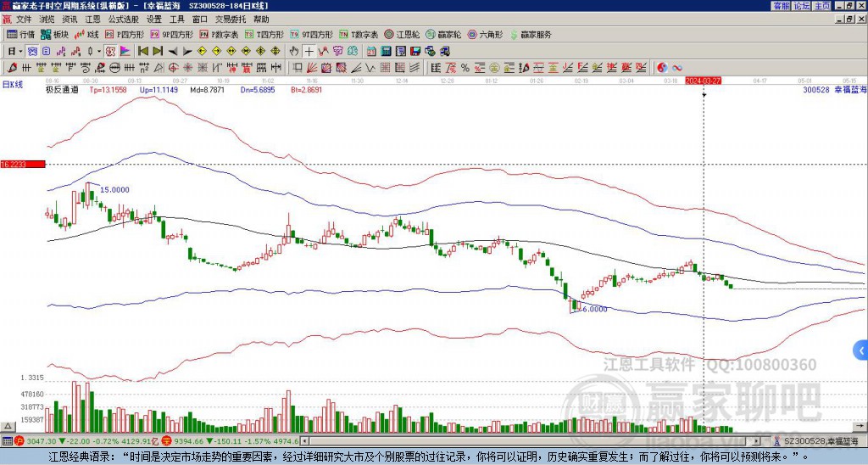Open the 设置 menu
This screenshot has height=465, width=868.
[154, 20]
